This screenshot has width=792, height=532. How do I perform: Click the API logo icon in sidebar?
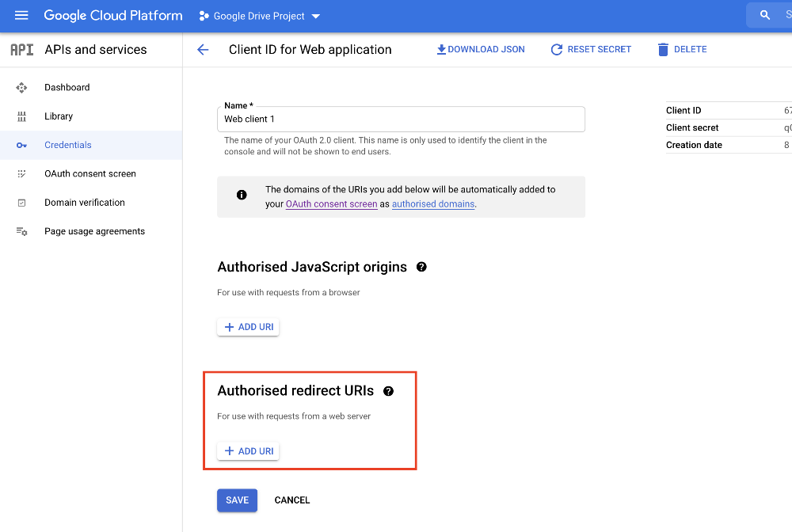click(22, 49)
